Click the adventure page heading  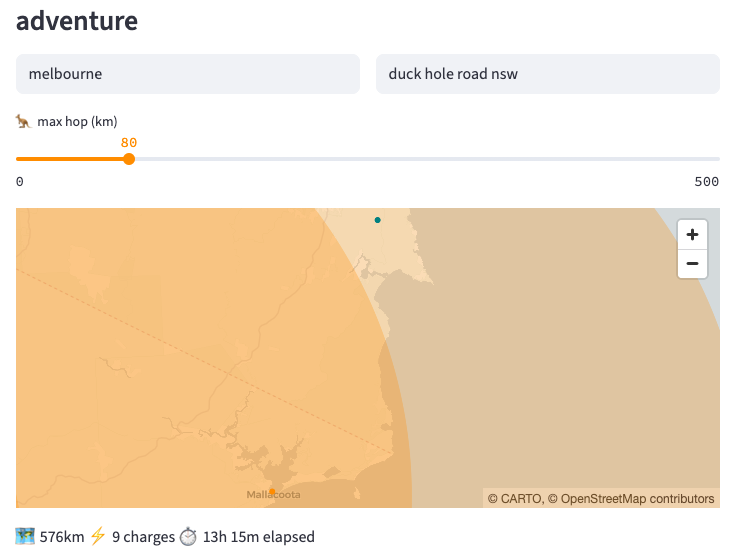(x=77, y=21)
